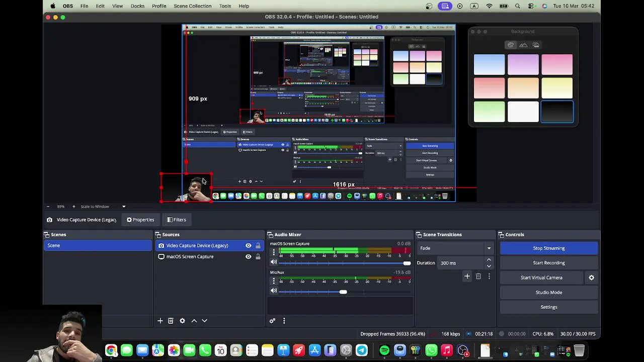Mute the Mic/Aux audio channel
Screen dimensions: 644x362
274,291
